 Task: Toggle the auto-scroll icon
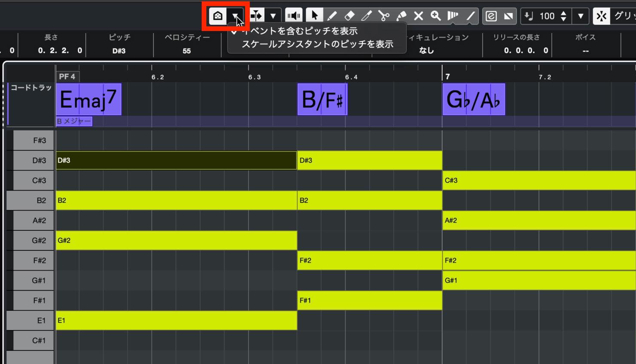[257, 16]
